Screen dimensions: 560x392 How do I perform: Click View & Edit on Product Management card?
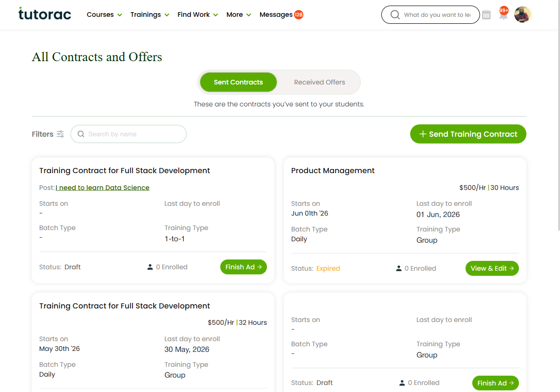492,268
